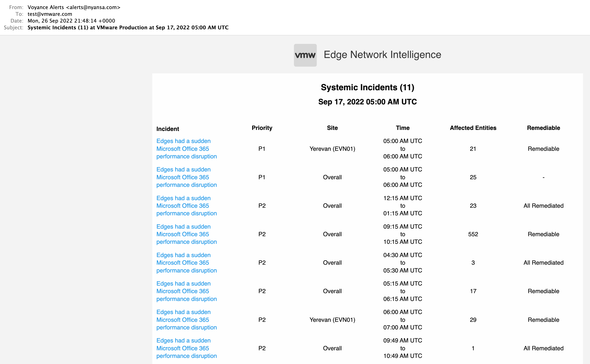Click All Remediated in 1 entity row
Screen dimensions: 590x364
coord(544,348)
